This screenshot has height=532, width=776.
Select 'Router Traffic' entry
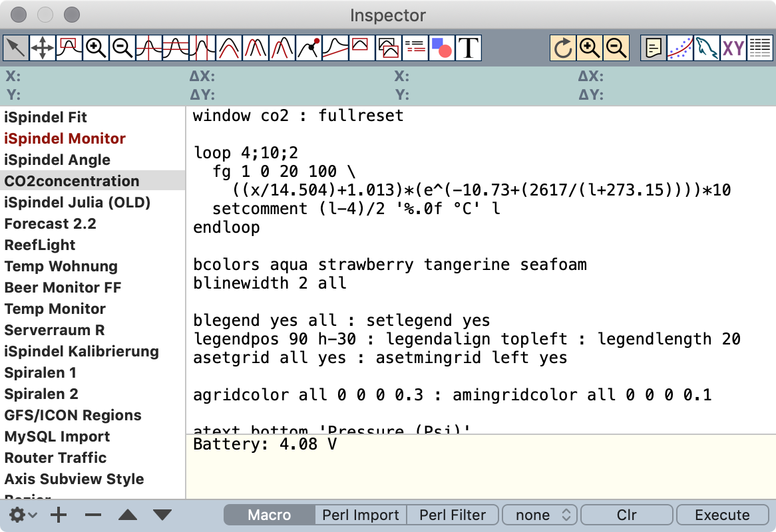click(x=93, y=458)
